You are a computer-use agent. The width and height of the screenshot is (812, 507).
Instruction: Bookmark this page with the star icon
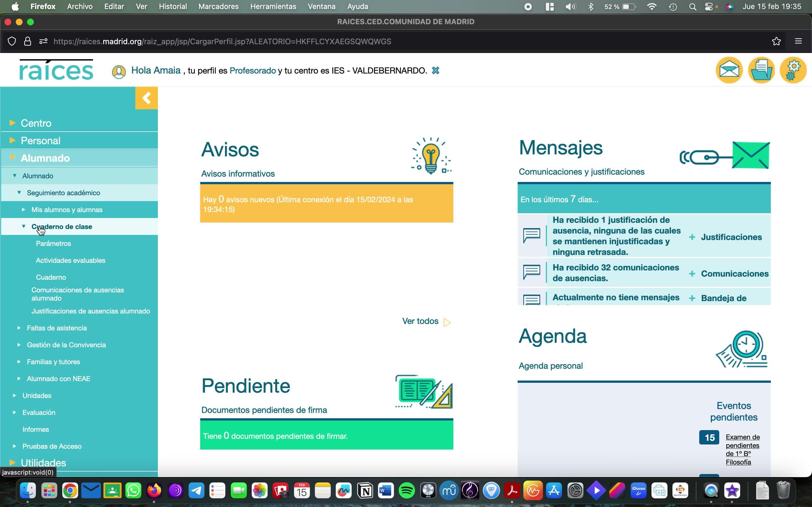pos(776,41)
